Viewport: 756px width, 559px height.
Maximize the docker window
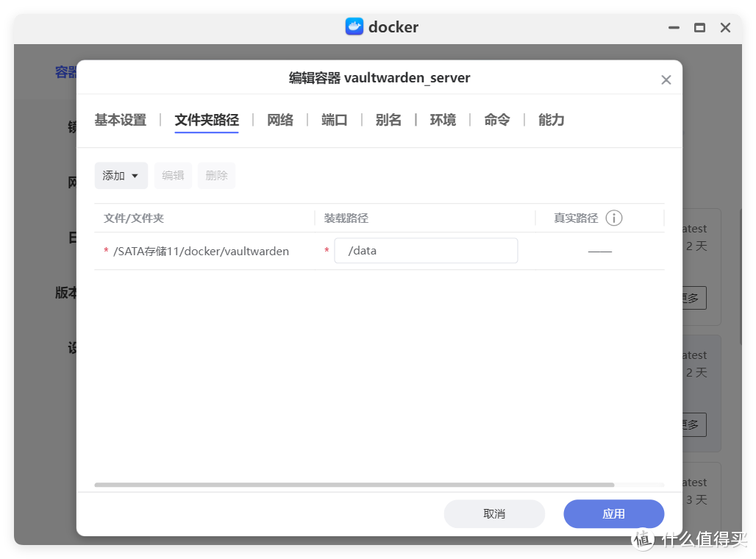(699, 28)
